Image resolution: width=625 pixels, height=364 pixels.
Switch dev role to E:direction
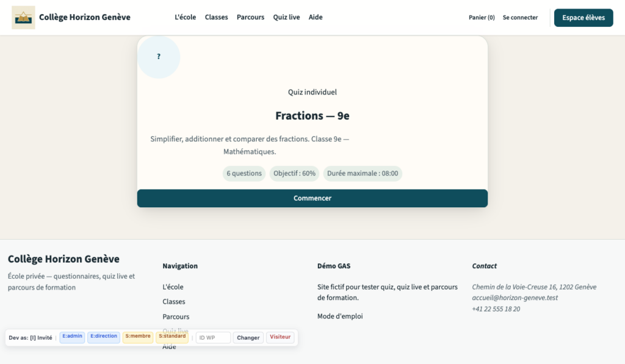coord(104,337)
